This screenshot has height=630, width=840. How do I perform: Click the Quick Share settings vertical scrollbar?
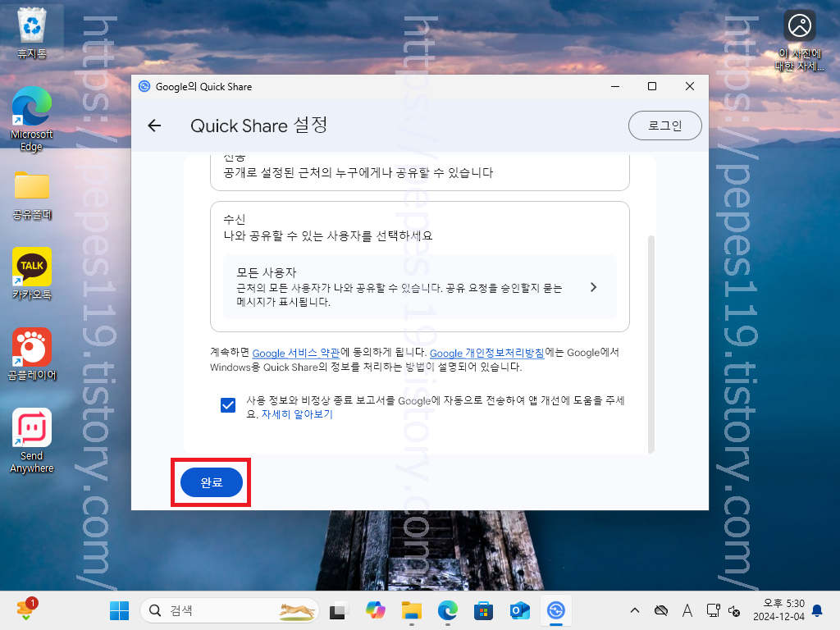click(651, 344)
